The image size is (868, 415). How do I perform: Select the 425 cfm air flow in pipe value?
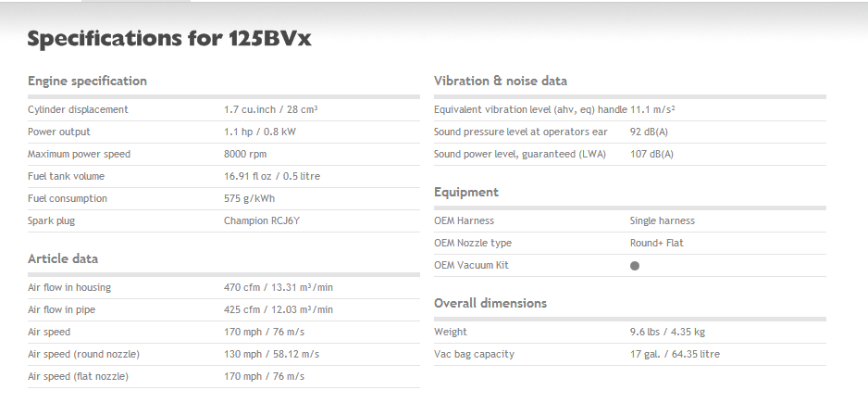pos(278,309)
